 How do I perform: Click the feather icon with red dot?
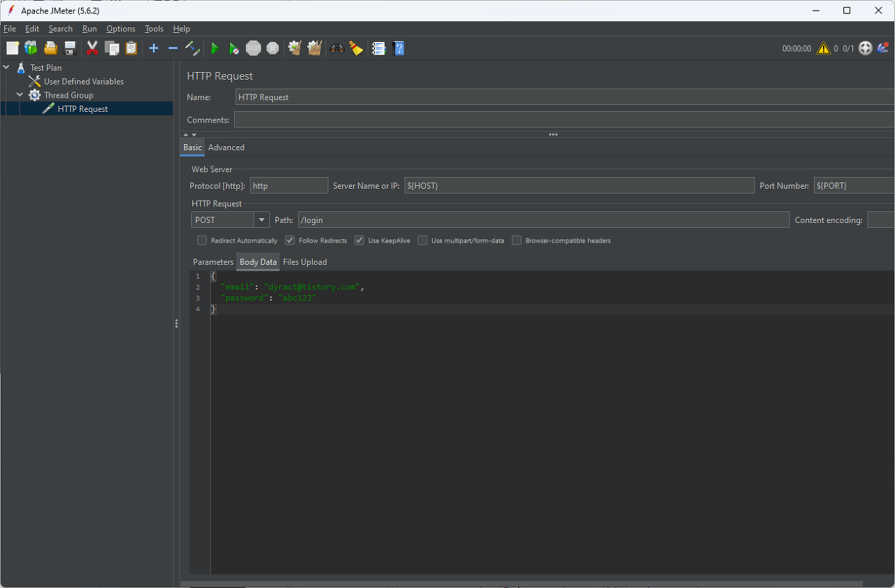(882, 48)
